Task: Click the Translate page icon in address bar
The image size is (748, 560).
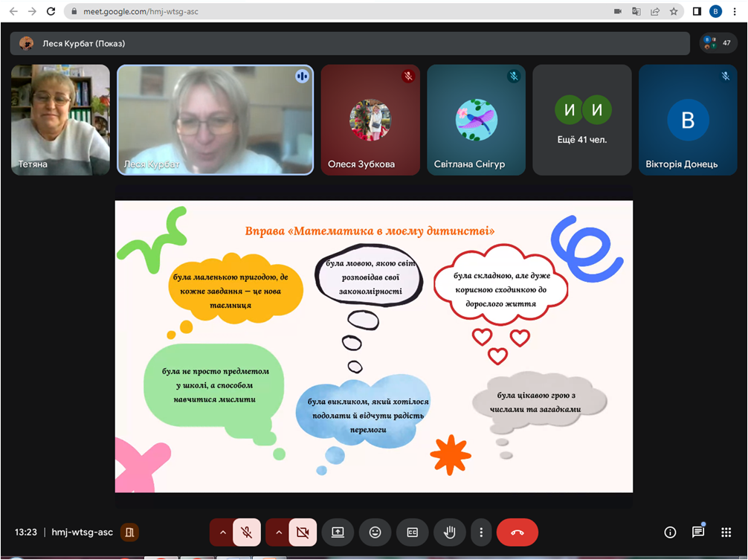Action: (x=636, y=12)
